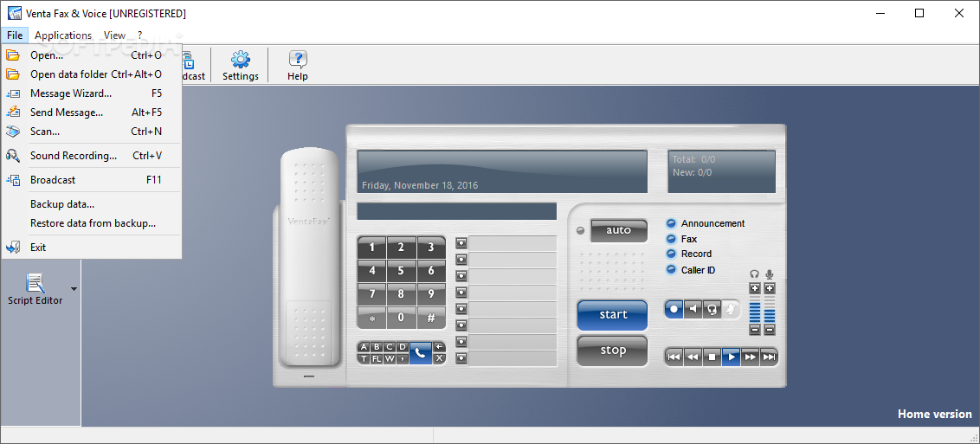Skip to start in playback controls
Viewport: 980px width, 444px height.
click(x=674, y=357)
